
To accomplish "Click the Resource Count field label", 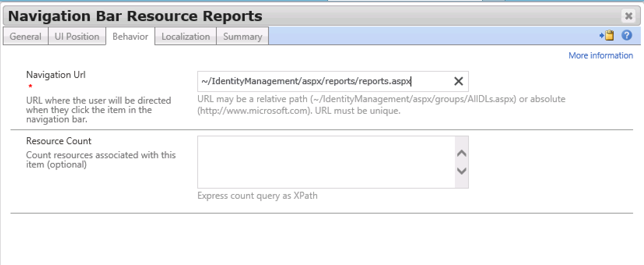I will (x=58, y=141).
